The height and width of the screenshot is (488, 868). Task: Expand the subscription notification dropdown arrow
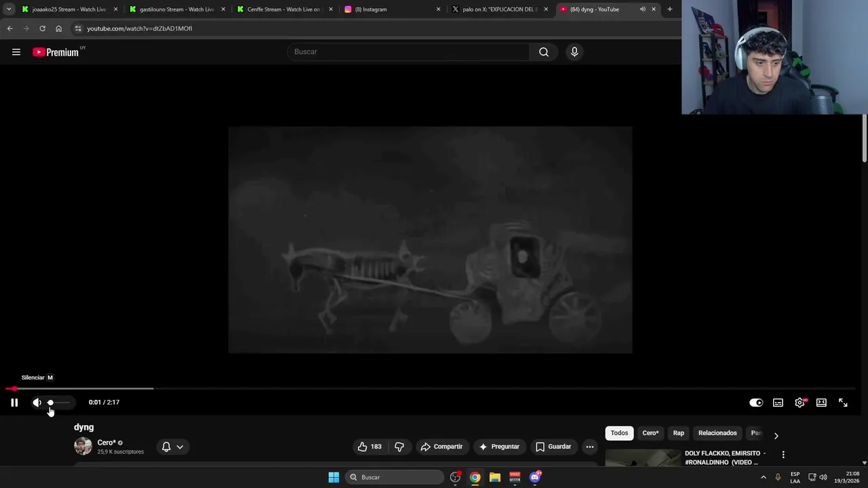180,447
